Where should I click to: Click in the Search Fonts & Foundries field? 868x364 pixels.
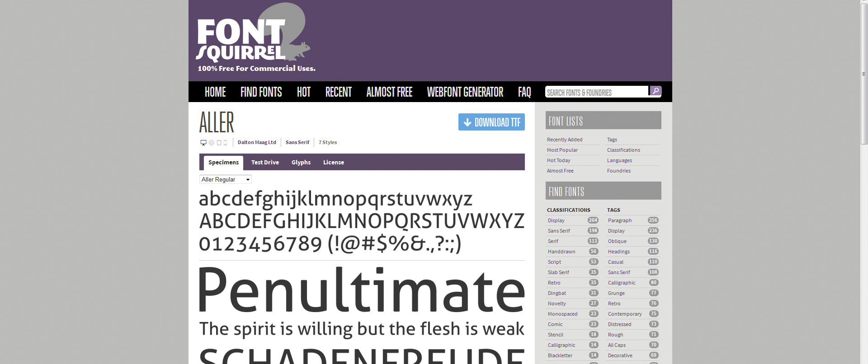point(596,92)
